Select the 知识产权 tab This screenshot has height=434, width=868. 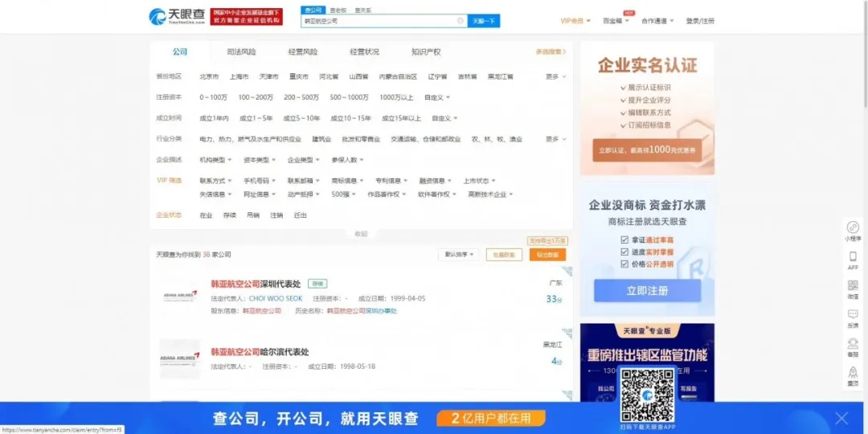tap(426, 52)
